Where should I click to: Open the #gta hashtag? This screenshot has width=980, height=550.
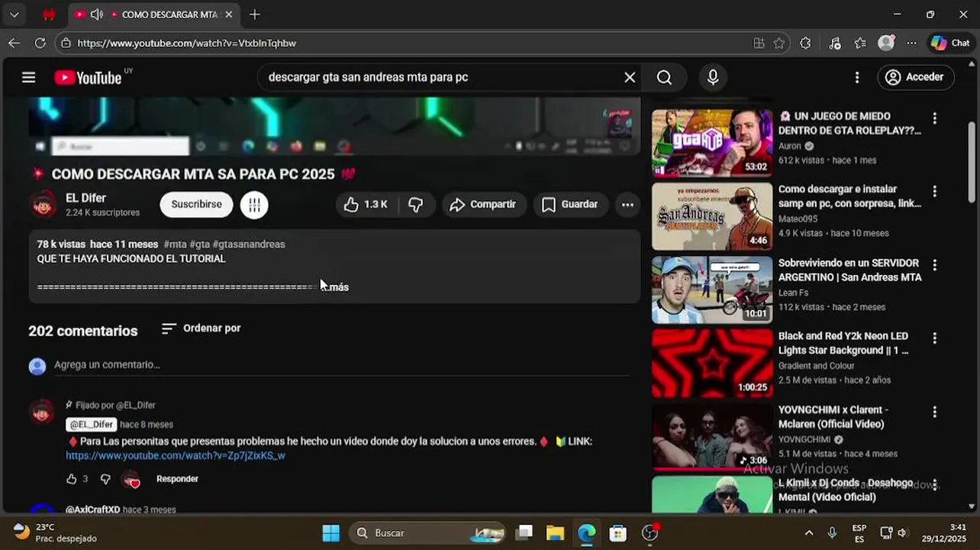[200, 244]
